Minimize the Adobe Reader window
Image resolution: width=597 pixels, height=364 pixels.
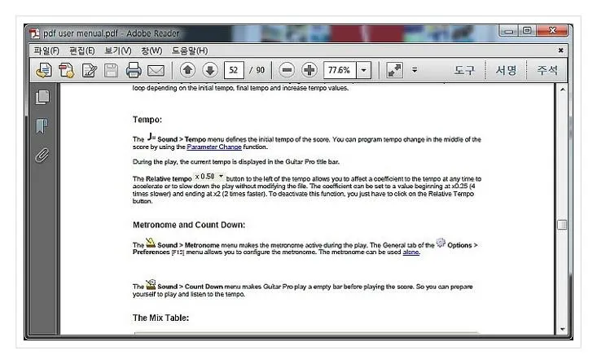508,30
